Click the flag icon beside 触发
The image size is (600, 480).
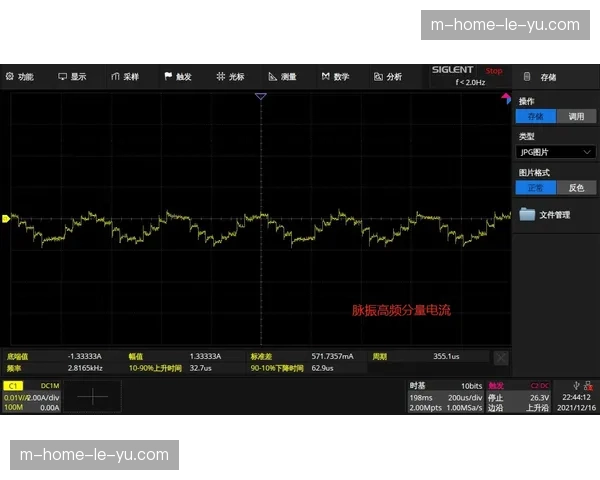pos(168,76)
